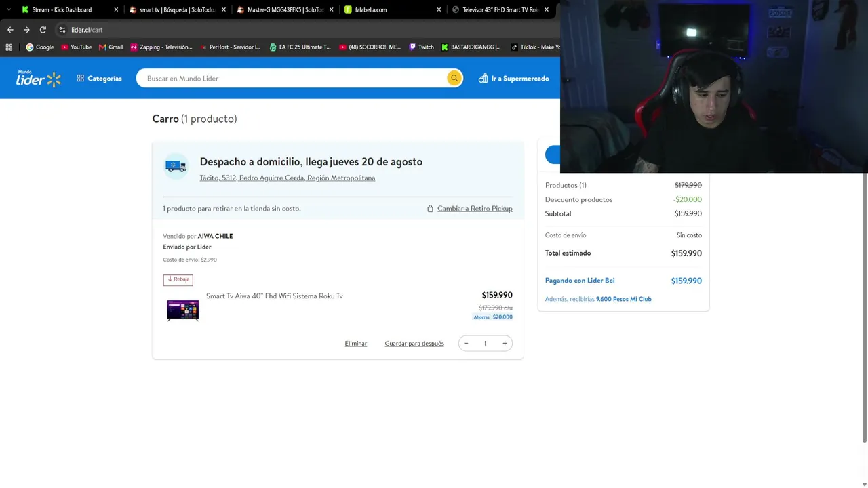Open the PerHost - Servidor bookmark
The height and width of the screenshot is (488, 868).
(230, 47)
